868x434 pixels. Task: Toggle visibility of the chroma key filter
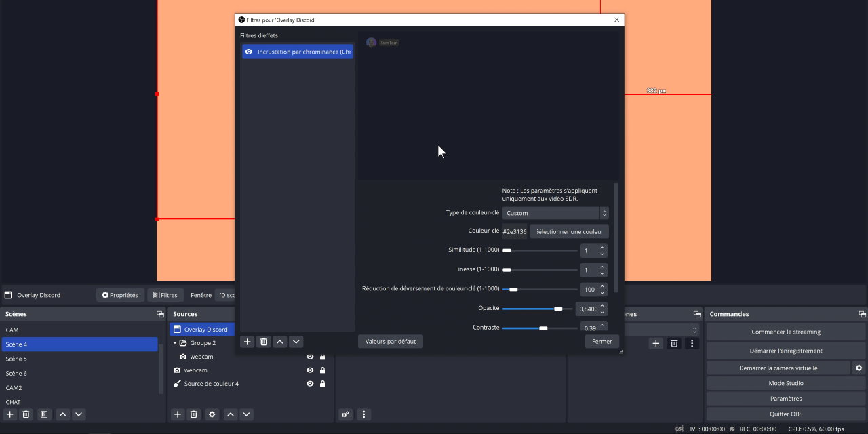[249, 52]
